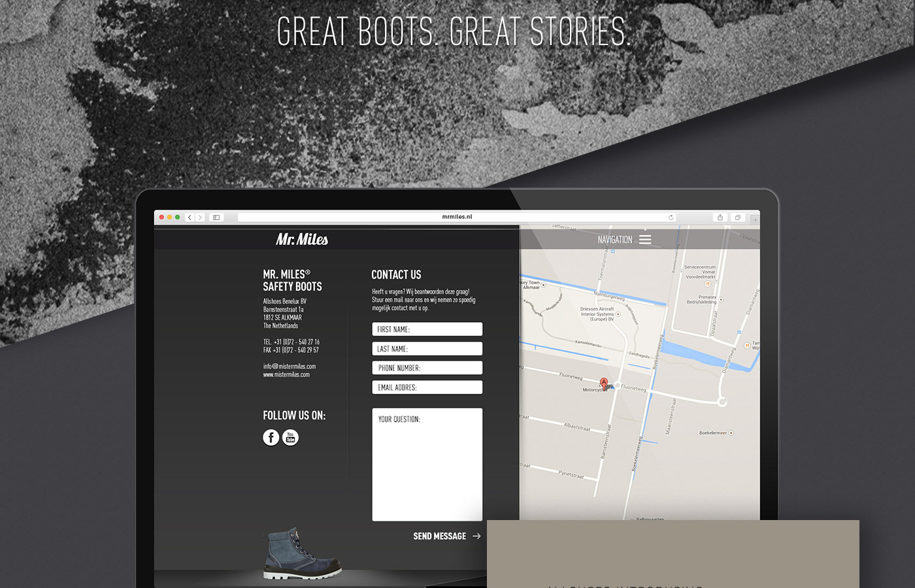
Task: Click the Phone Number field
Action: tap(427, 368)
